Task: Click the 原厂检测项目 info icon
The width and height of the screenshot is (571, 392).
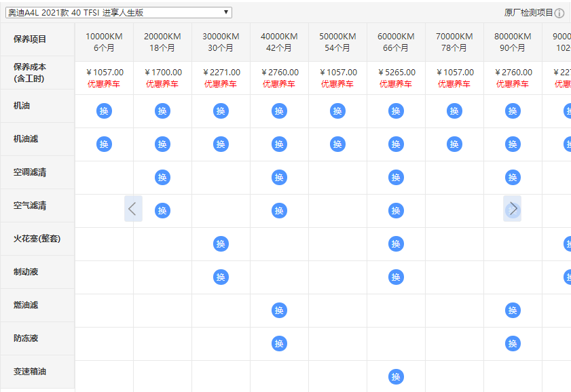Action: tap(559, 13)
